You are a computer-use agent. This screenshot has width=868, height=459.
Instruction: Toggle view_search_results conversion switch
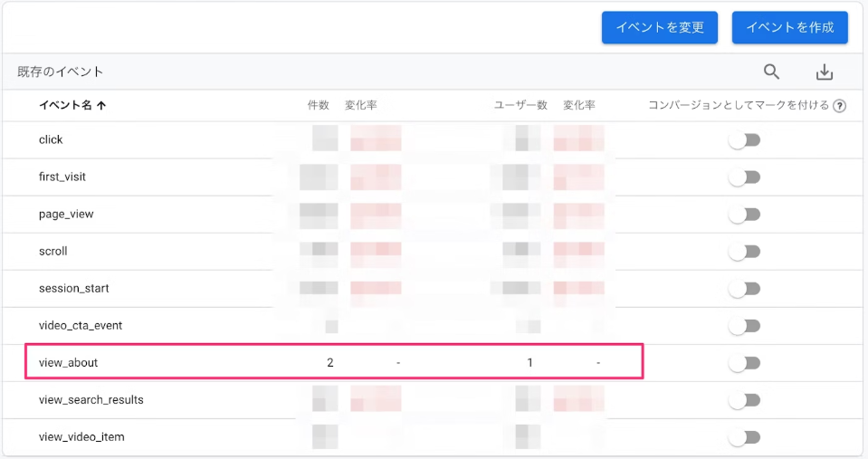(x=745, y=400)
